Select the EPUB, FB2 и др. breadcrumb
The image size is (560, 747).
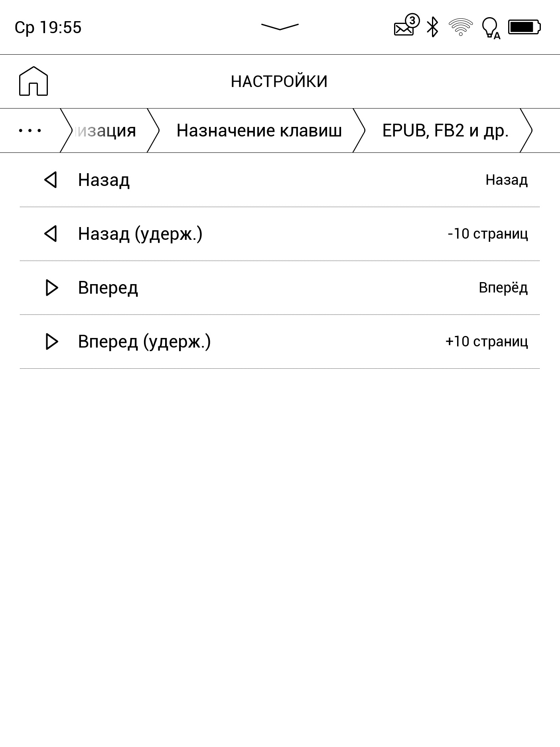pos(445,130)
